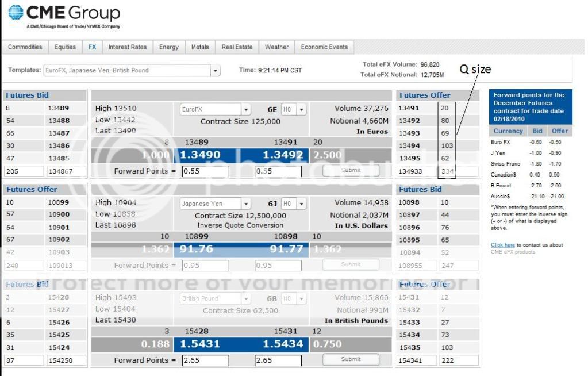
Task: Select Yen futures offer row 10901
Action: pos(45,228)
